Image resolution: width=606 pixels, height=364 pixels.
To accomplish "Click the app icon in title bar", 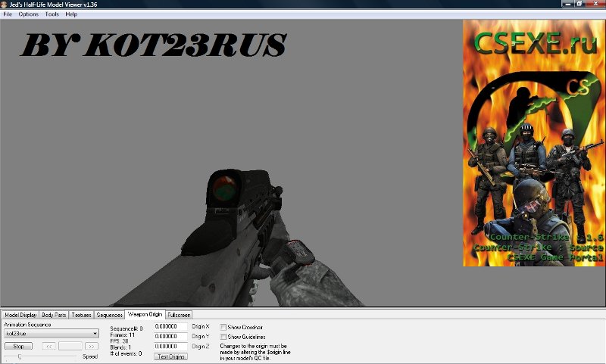I will coord(4,5).
